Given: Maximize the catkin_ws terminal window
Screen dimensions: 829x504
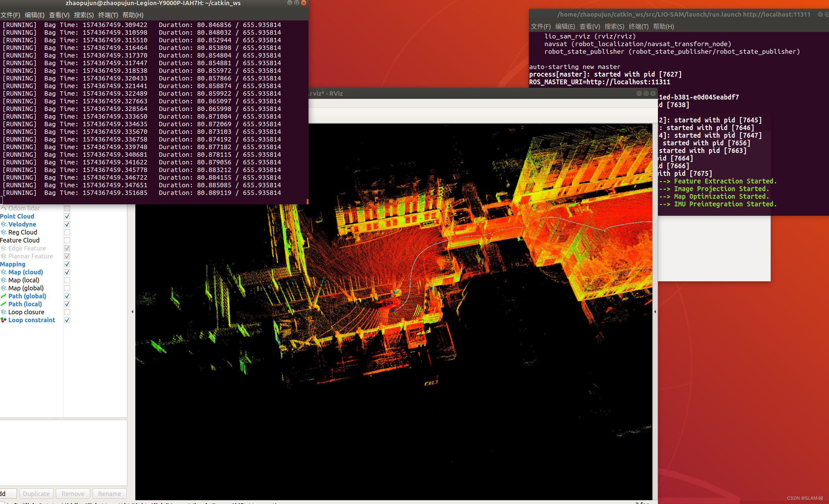Looking at the screenshot, I should tap(297, 3).
